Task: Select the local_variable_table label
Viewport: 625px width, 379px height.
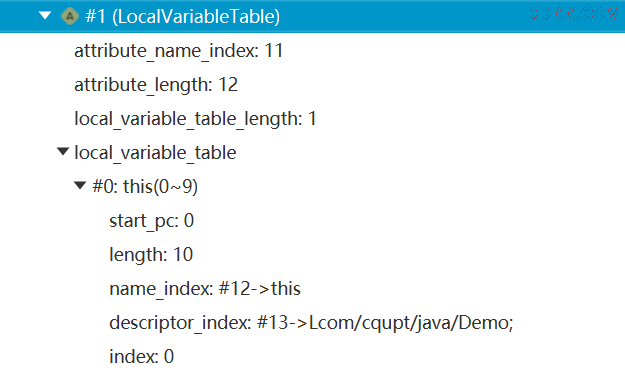Action: [155, 153]
